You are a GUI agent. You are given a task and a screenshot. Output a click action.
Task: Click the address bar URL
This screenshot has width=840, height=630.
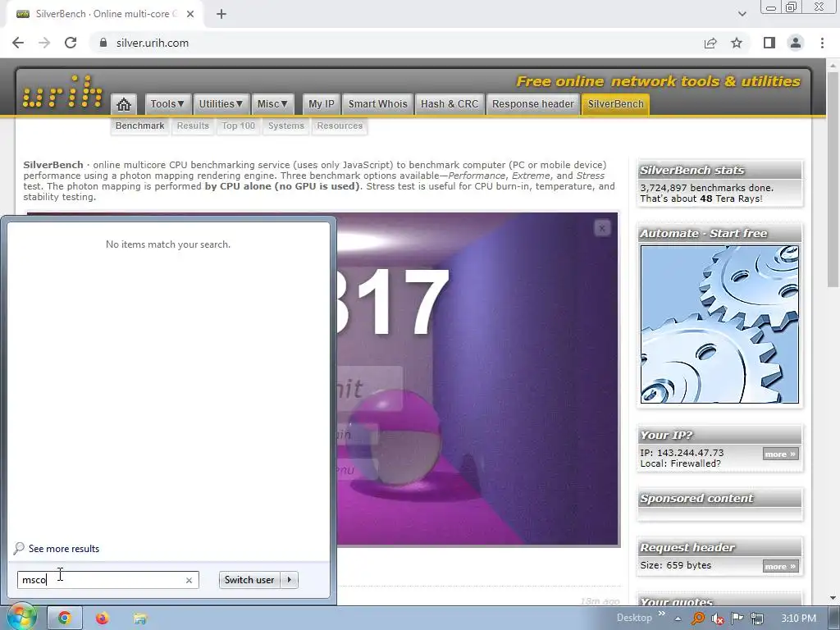coord(152,43)
